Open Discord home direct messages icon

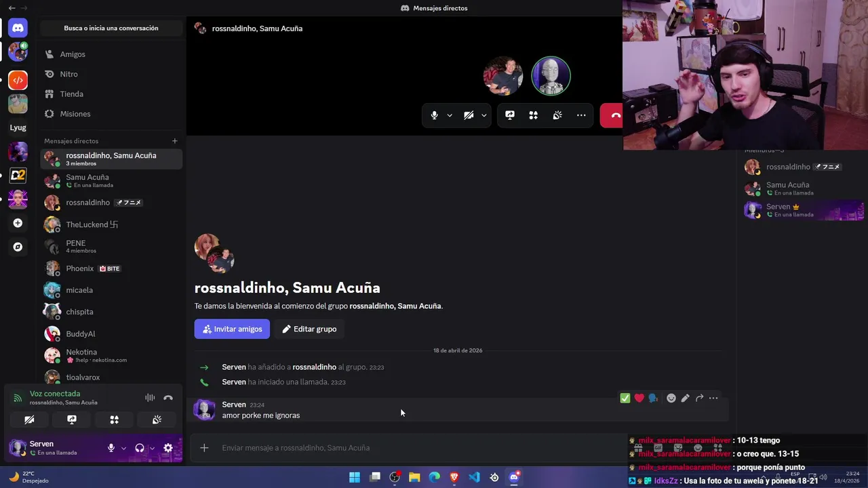point(18,28)
